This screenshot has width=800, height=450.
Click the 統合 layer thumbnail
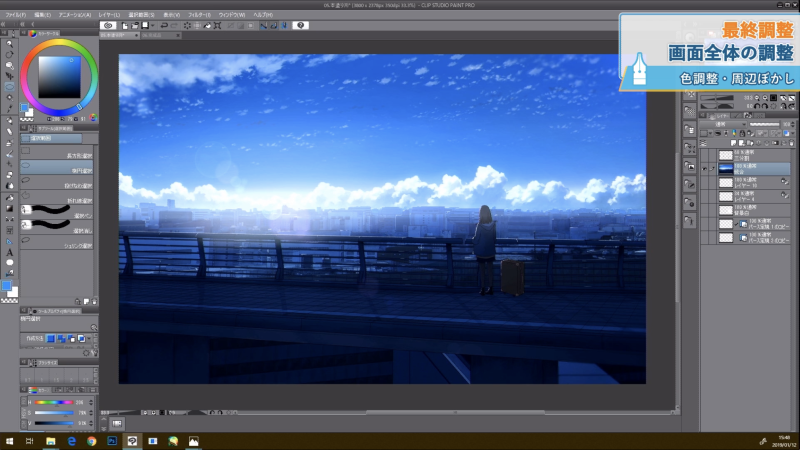(726, 169)
